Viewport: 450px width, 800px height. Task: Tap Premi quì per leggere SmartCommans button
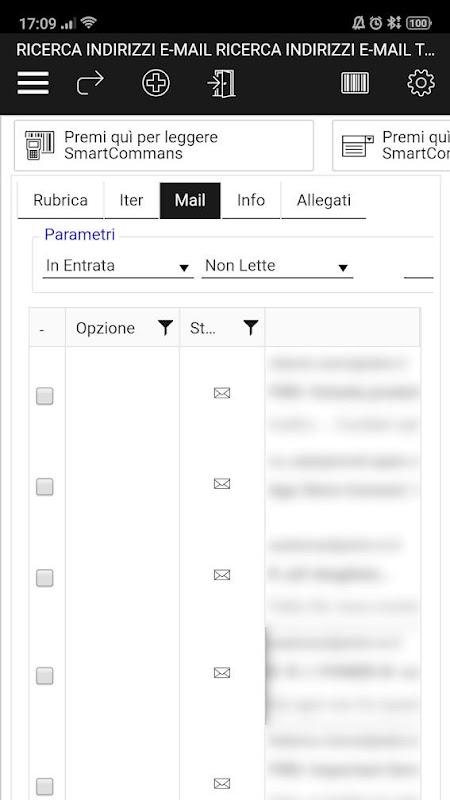pos(164,145)
